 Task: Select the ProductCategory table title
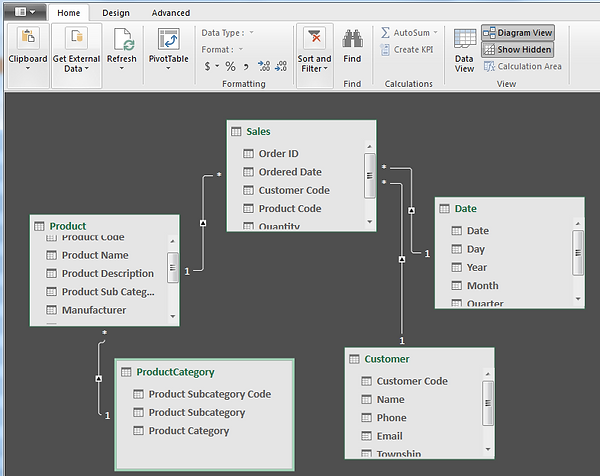(x=176, y=372)
